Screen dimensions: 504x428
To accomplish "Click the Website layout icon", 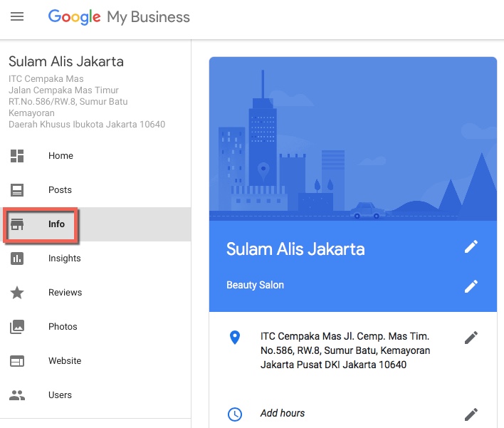I will pos(17,361).
